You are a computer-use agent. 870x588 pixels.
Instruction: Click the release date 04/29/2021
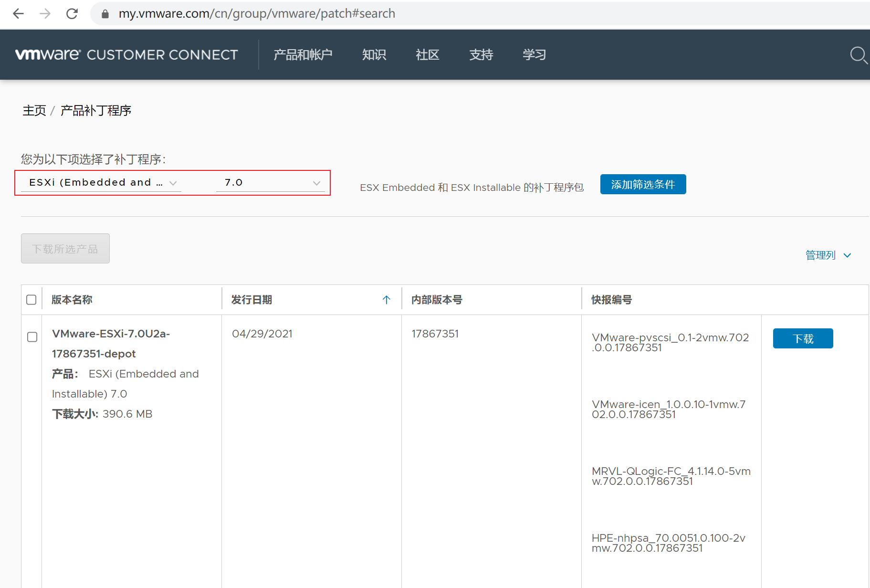(262, 334)
